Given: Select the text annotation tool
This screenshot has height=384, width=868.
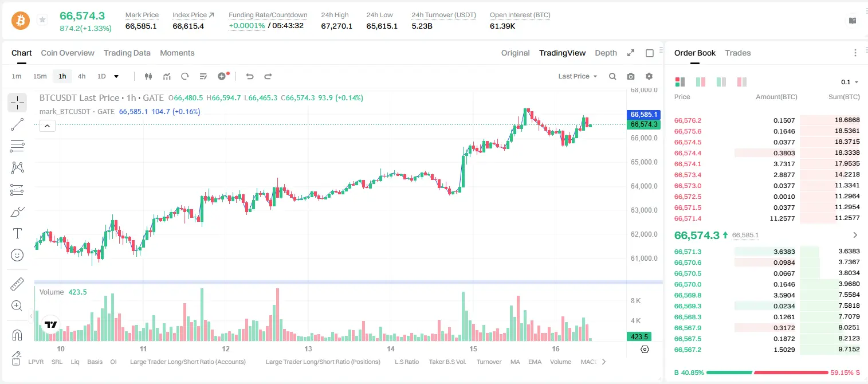Looking at the screenshot, I should coord(17,233).
